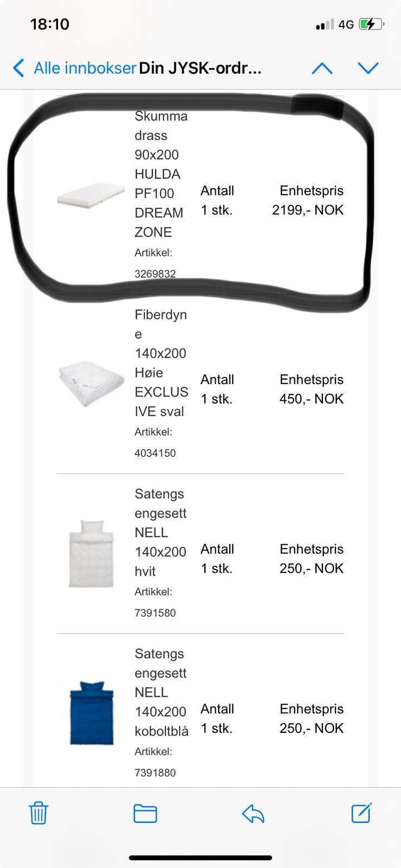Compose a new message with pencil icon

361,813
